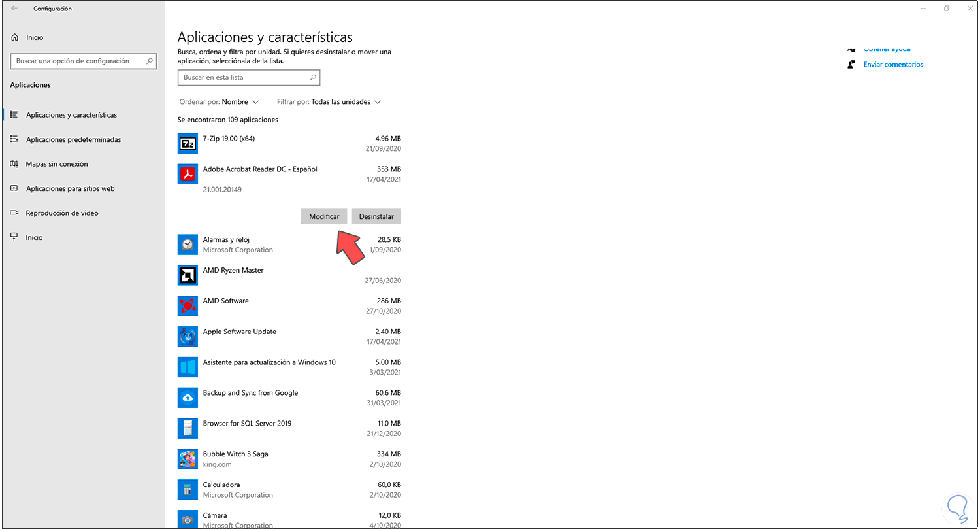Click the Desinstalar button
Viewport: 980px width, 529px height.
tap(376, 216)
